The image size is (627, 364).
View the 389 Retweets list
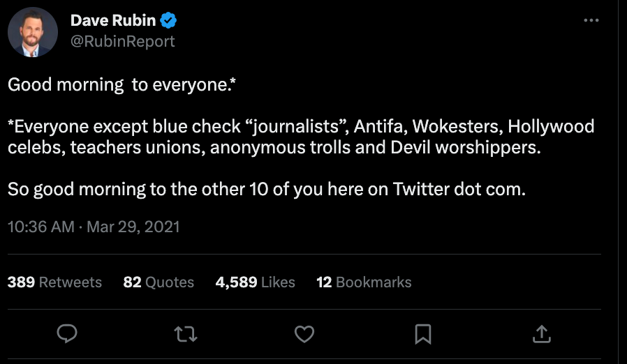pyautogui.click(x=54, y=282)
